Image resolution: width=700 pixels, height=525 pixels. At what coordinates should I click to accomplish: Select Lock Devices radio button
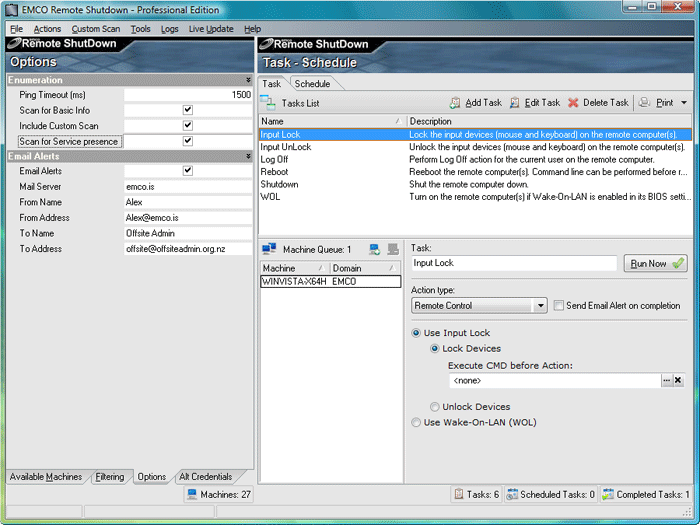click(x=434, y=348)
